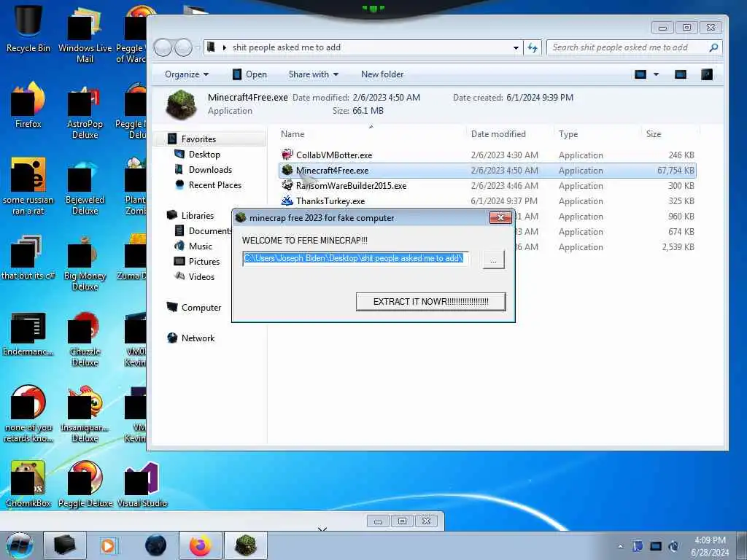
Task: Open Windows Live Mail desktop shortcut
Action: [85, 34]
